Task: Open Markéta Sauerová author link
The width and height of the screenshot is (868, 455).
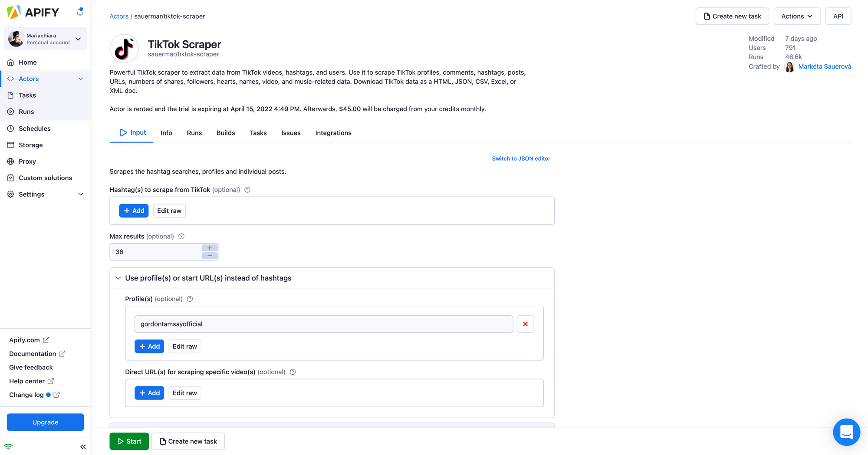Action: 825,66
